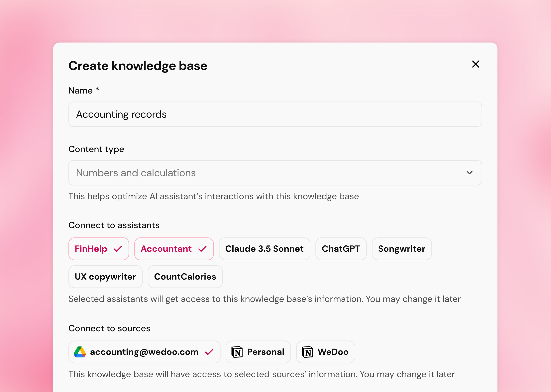The width and height of the screenshot is (551, 392).
Task: Select the Claude 3.5 Sonnet assistant
Action: pyautogui.click(x=264, y=249)
